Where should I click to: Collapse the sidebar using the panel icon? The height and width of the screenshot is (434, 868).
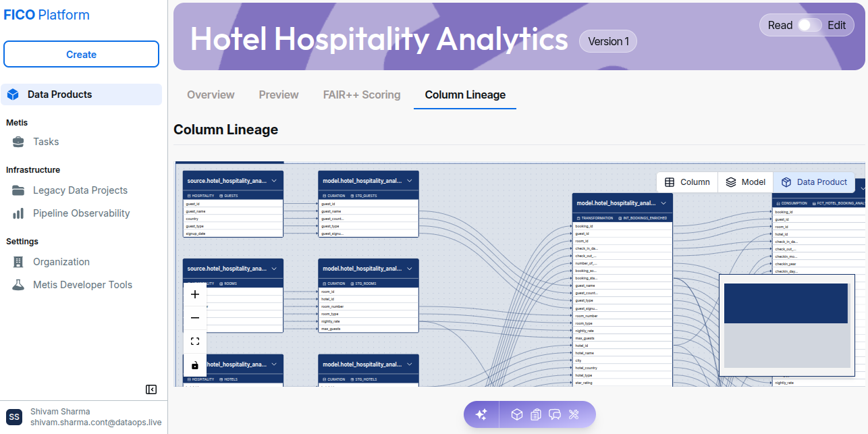point(151,389)
